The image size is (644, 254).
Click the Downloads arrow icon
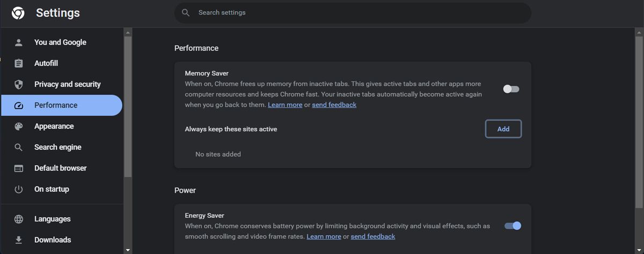(19, 240)
